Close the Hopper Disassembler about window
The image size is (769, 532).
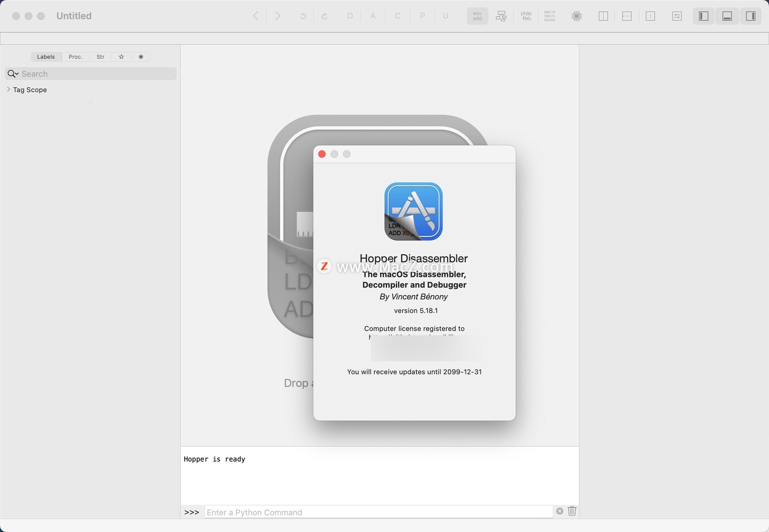point(322,154)
